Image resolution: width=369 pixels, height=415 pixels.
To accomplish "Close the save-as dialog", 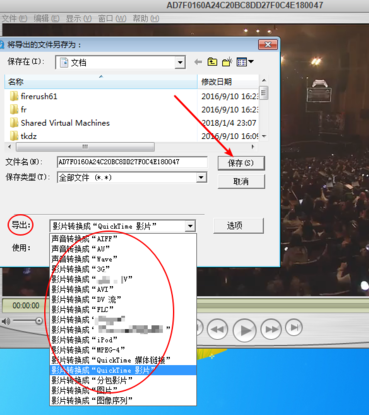I will [x=268, y=44].
